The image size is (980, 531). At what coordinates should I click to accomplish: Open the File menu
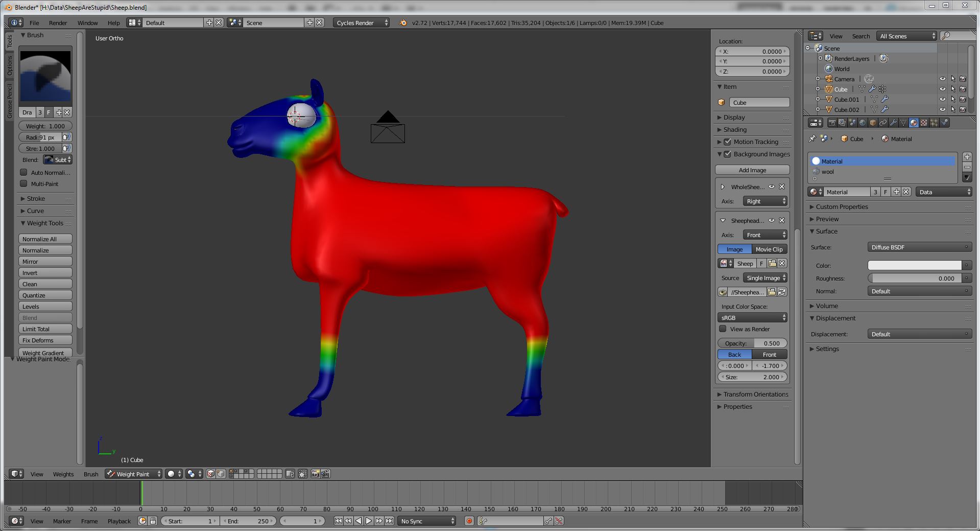tap(34, 22)
